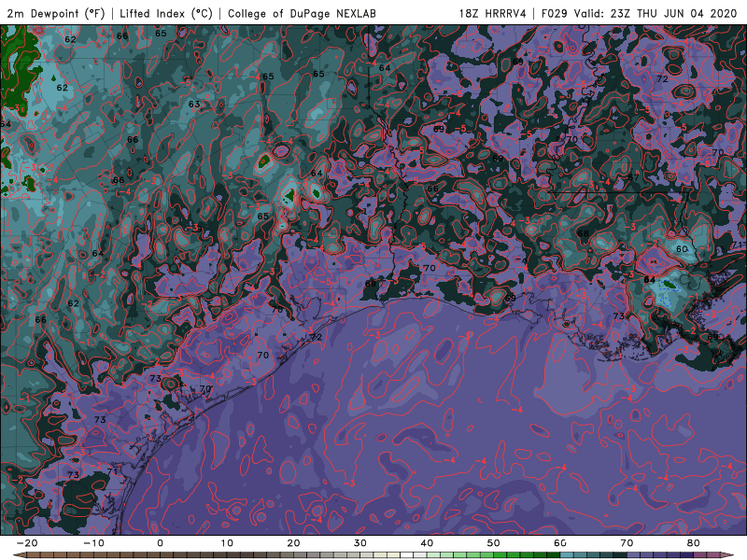
Task: Click the 20 label on the color bar
Action: (293, 543)
